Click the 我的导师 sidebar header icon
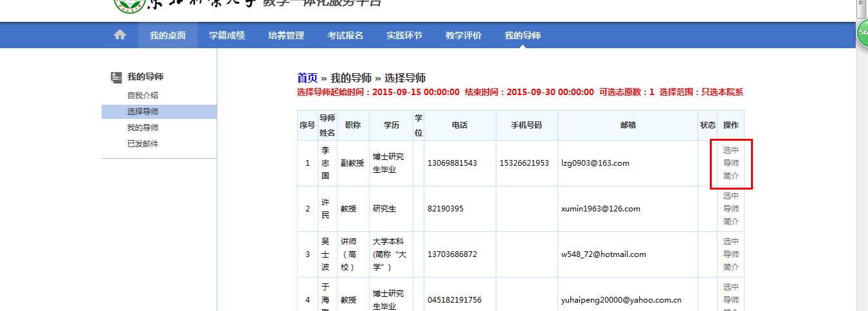868x311 pixels. (116, 77)
